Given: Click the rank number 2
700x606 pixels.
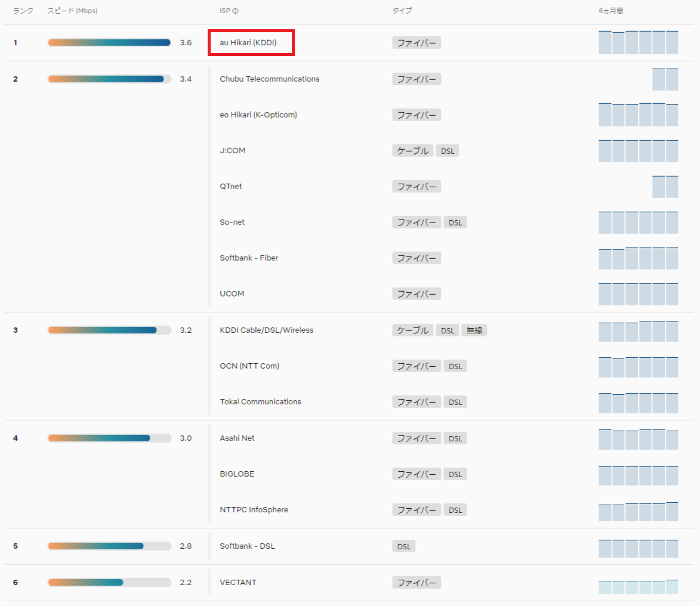Looking at the screenshot, I should (16, 79).
